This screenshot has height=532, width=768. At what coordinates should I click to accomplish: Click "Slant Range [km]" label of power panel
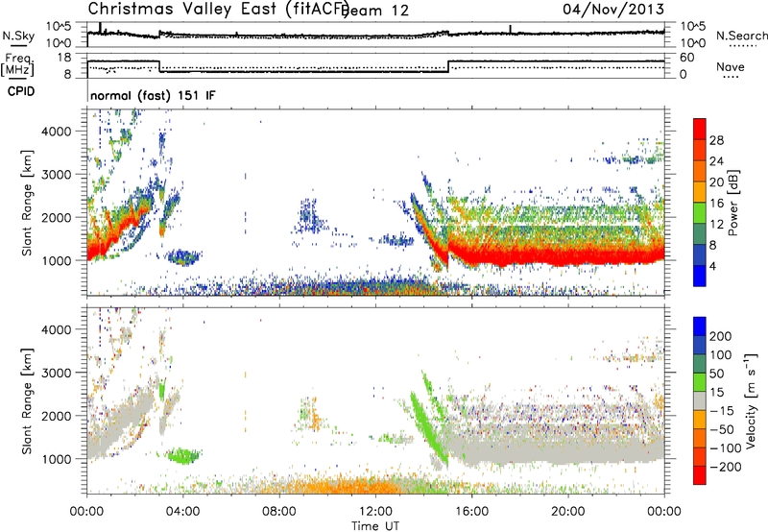coord(27,203)
